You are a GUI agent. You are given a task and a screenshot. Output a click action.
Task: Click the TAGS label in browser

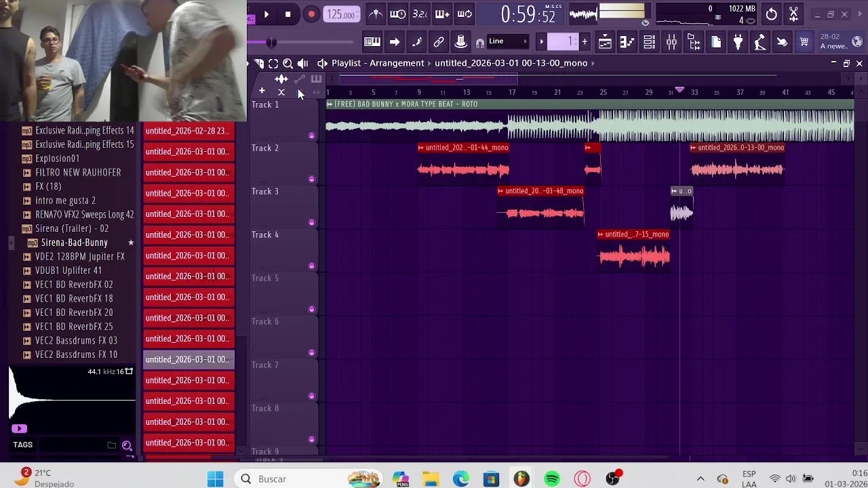pyautogui.click(x=22, y=445)
